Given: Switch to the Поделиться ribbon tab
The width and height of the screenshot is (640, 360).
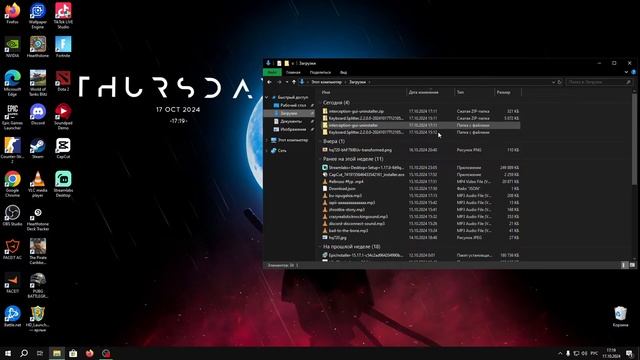Looking at the screenshot, I should point(320,72).
